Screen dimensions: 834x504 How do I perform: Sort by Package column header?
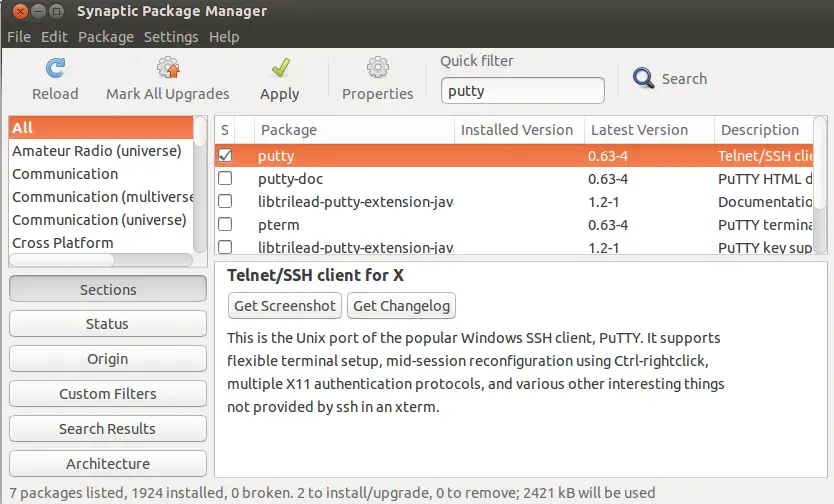click(x=354, y=130)
